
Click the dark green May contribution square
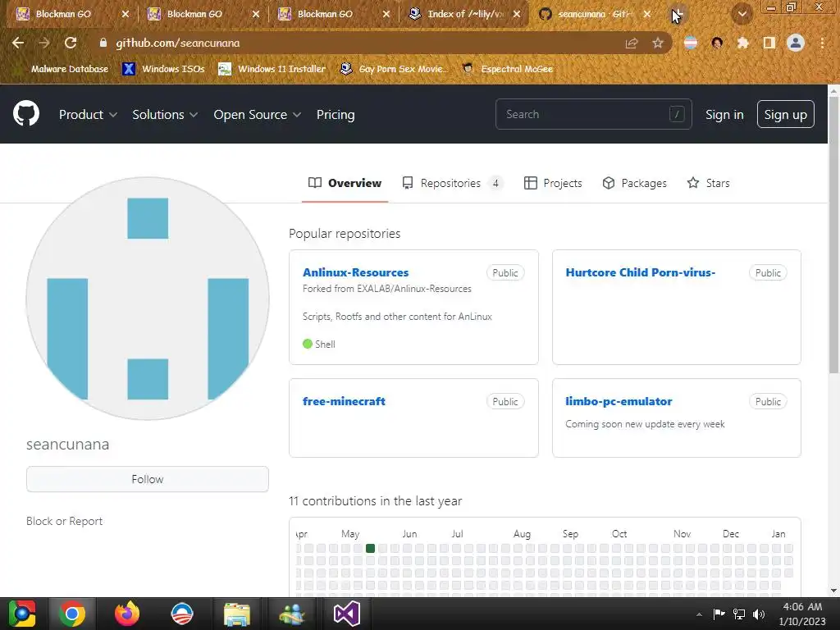(370, 548)
